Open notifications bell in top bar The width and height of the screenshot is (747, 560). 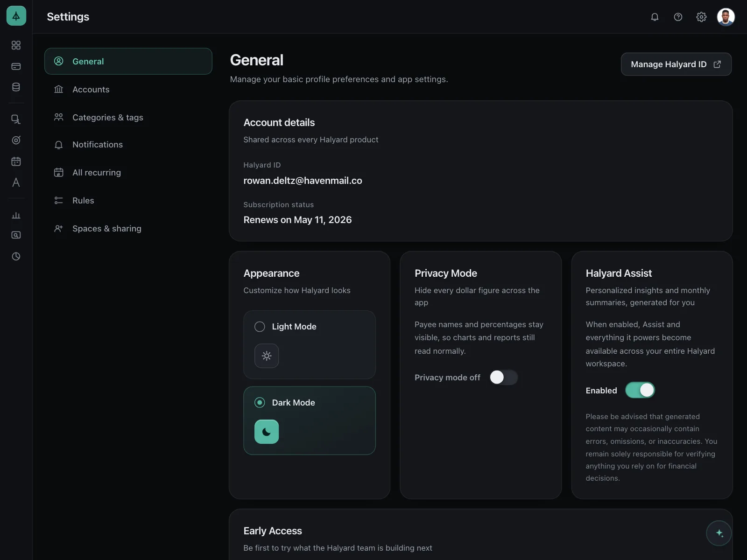(655, 17)
